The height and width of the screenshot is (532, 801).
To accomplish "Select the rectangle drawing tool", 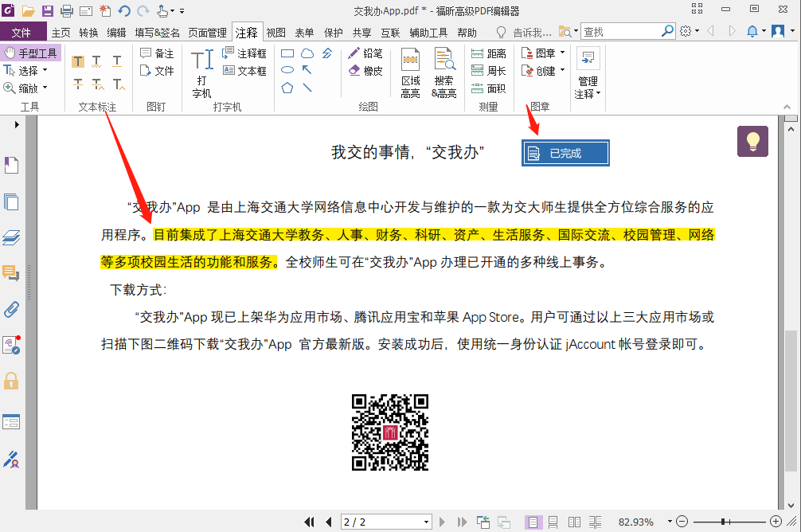I will [287, 53].
